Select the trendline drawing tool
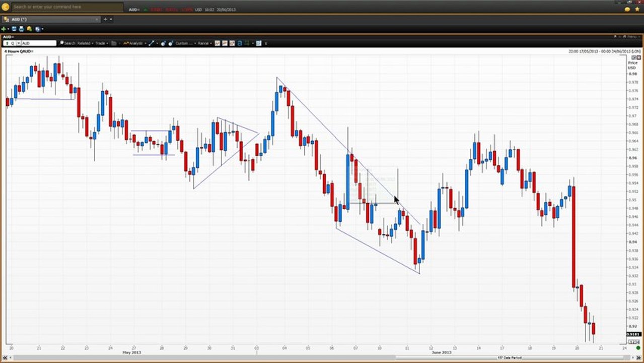Screen dimensions: 644x363 coord(151,43)
